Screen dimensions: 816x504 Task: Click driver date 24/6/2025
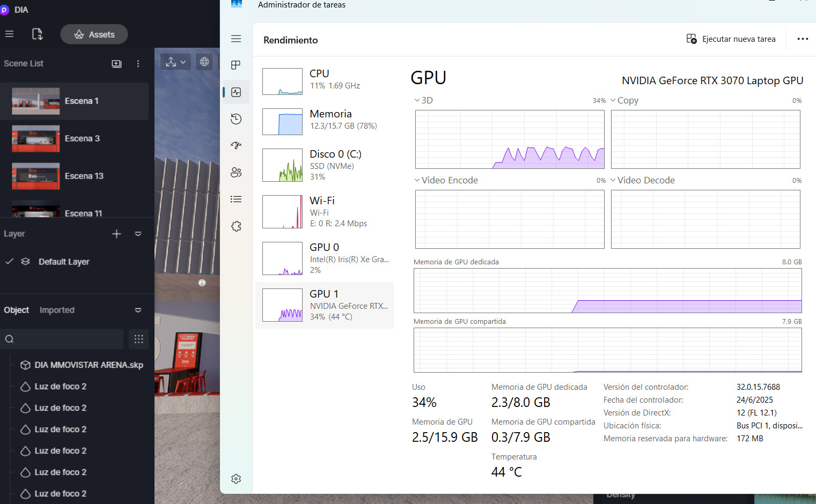pos(754,399)
